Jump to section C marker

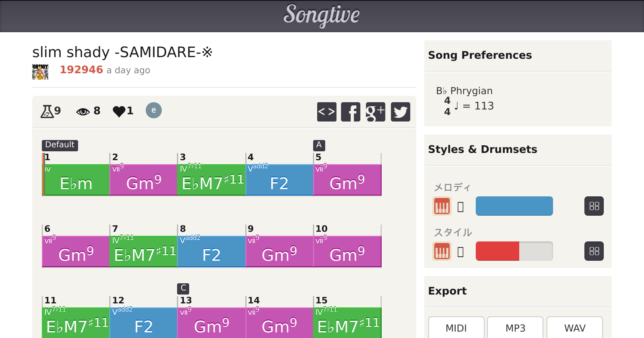[183, 288]
